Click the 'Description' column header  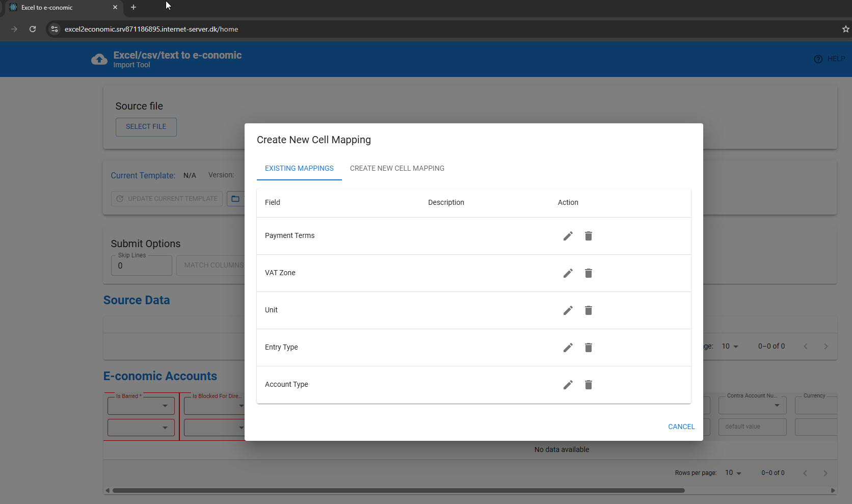click(x=446, y=203)
